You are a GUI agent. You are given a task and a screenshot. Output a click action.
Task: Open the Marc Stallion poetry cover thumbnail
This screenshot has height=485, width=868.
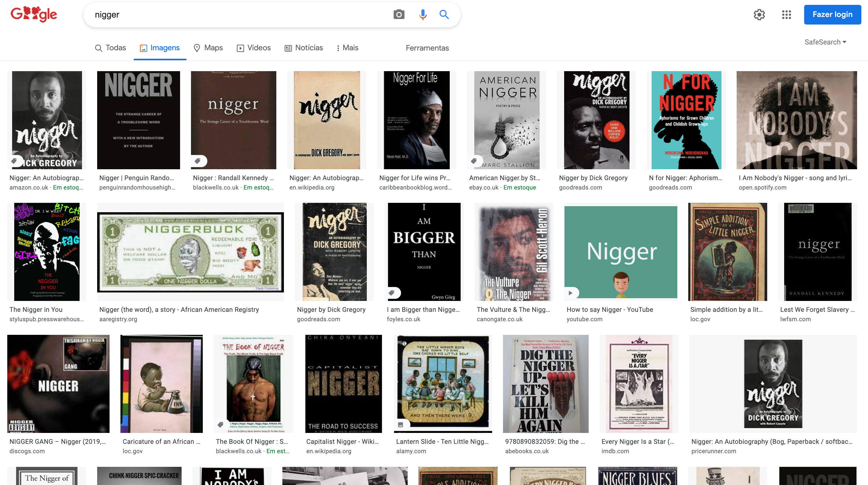click(507, 120)
